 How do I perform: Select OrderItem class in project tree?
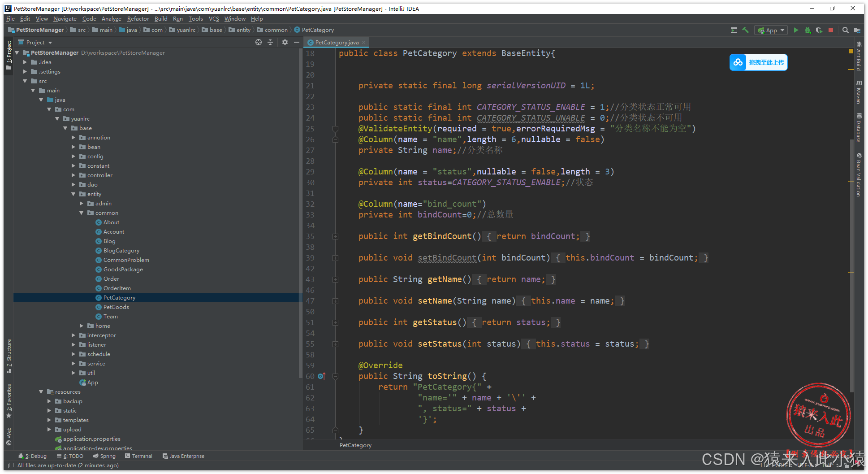coord(117,288)
